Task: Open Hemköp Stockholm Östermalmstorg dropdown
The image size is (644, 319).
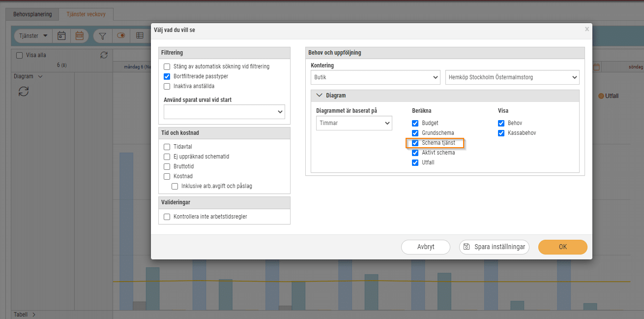Action: (512, 77)
